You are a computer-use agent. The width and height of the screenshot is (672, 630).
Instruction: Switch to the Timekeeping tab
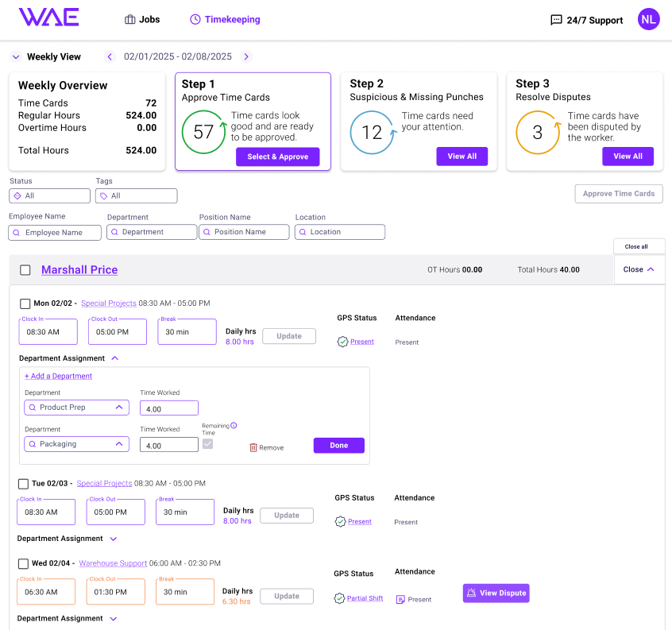[225, 20]
